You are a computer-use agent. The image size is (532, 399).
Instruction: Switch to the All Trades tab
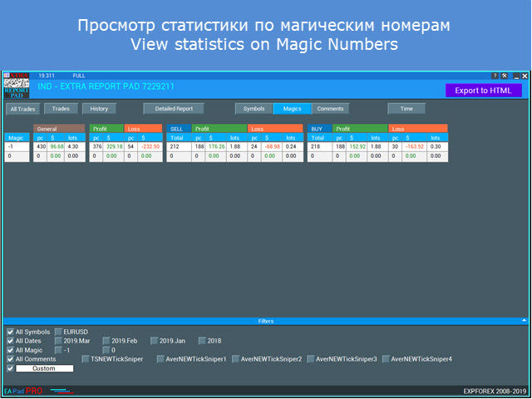[22, 109]
